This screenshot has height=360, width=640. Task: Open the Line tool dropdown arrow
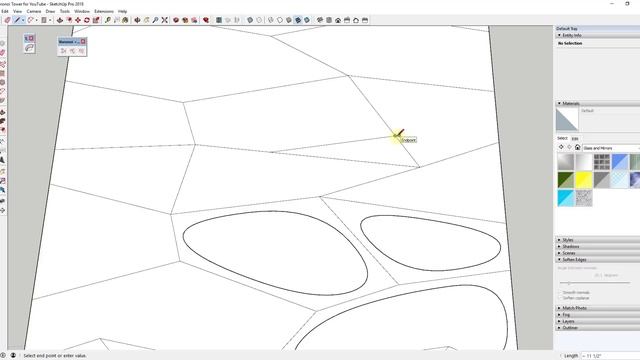[23, 20]
